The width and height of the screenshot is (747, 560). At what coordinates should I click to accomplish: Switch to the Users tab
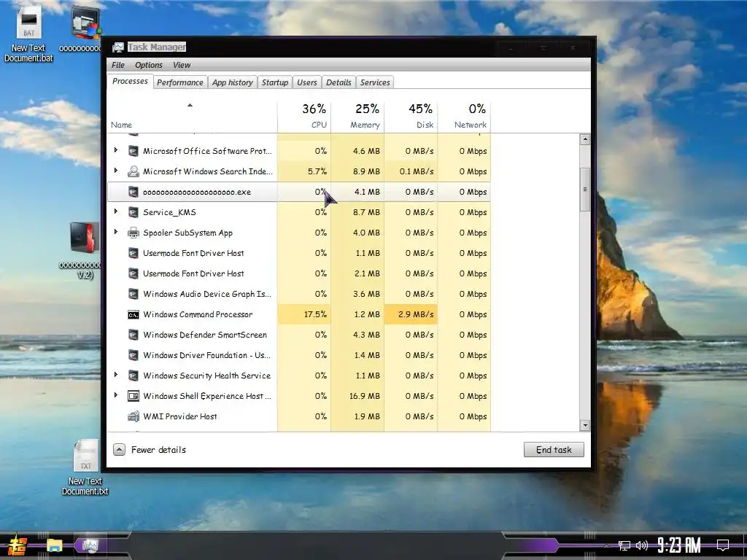307,82
